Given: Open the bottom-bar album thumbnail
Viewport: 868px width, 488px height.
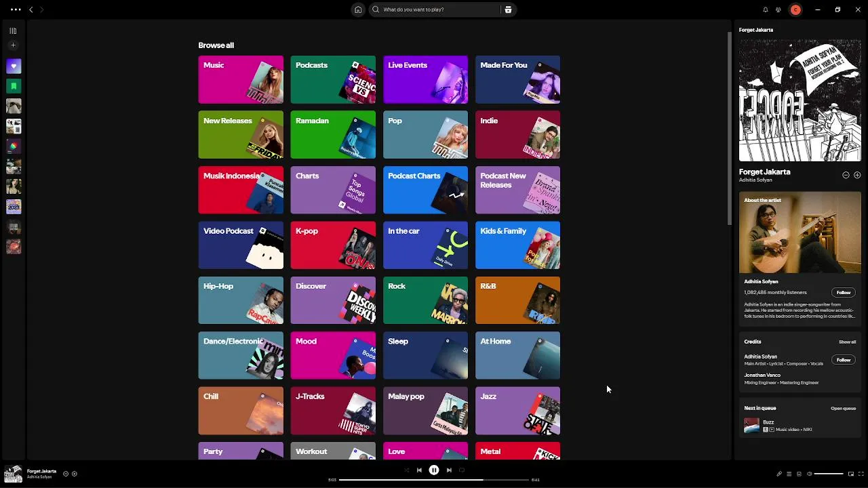Looking at the screenshot, I should 14,474.
